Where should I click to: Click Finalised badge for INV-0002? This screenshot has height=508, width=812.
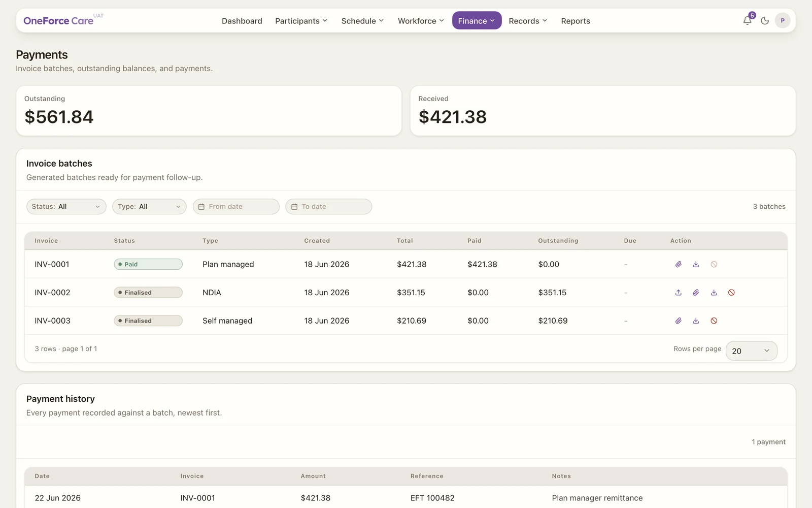click(148, 293)
